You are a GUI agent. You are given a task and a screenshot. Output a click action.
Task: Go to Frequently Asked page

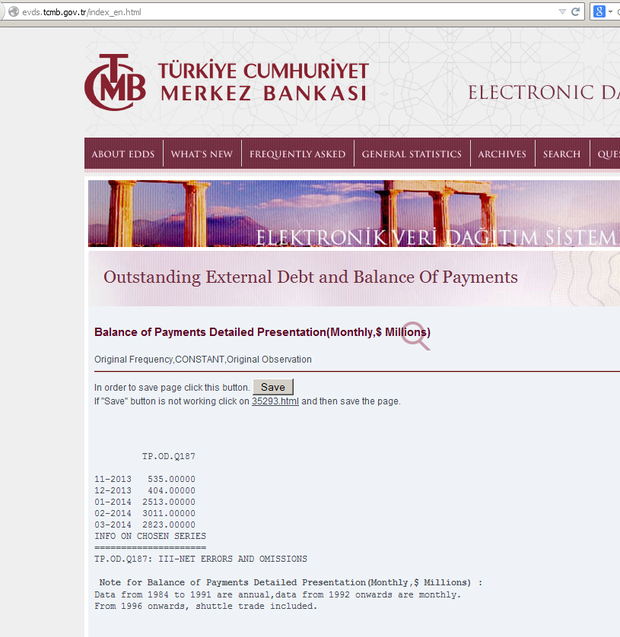point(297,154)
